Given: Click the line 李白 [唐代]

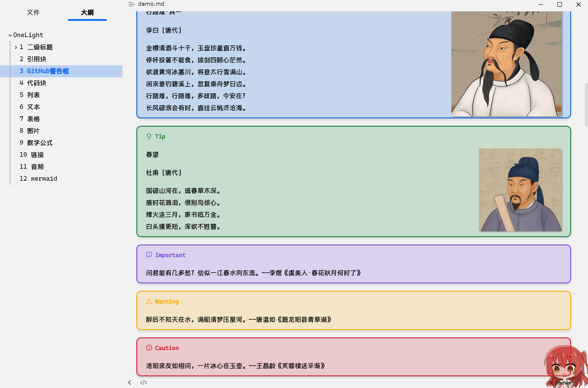Looking at the screenshot, I should [x=164, y=30].
